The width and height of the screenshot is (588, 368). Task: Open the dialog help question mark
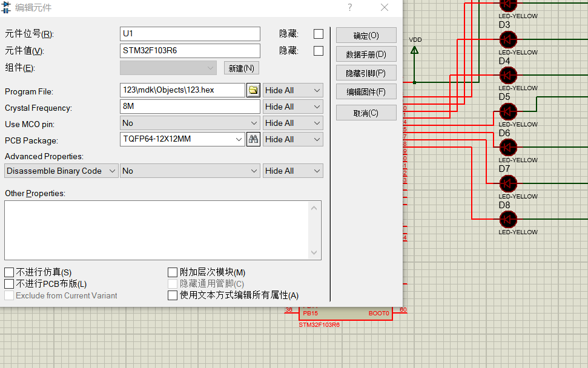[x=349, y=7]
